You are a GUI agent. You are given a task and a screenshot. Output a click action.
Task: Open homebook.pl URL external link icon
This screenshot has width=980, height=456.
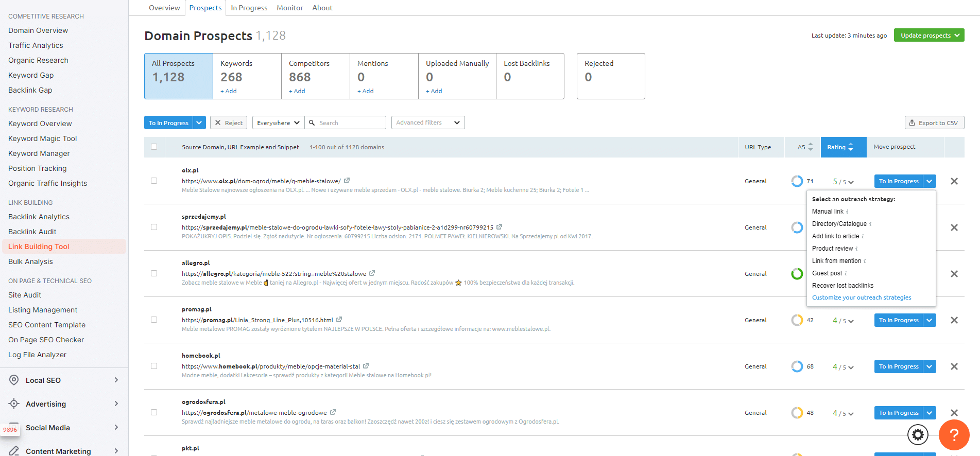(x=366, y=366)
